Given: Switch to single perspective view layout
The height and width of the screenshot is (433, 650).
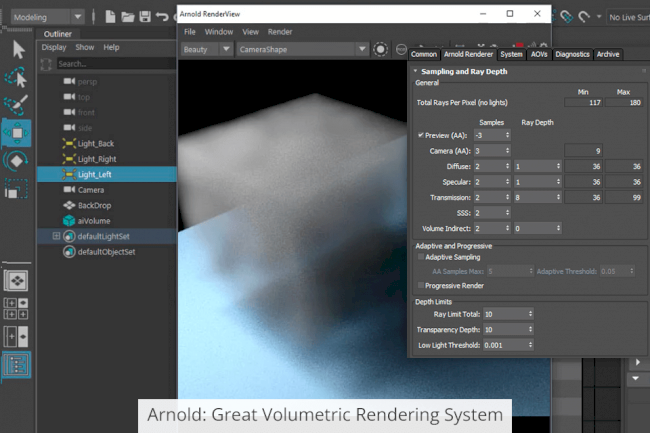Looking at the screenshot, I should point(16,281).
